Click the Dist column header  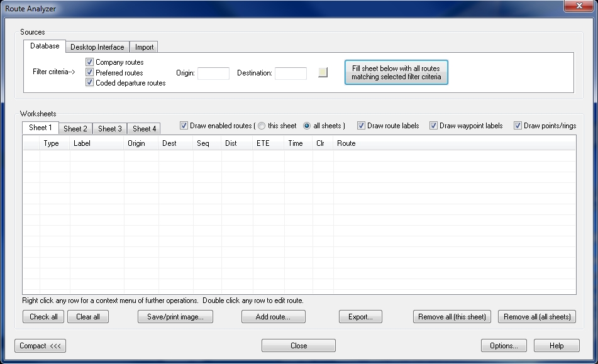237,143
